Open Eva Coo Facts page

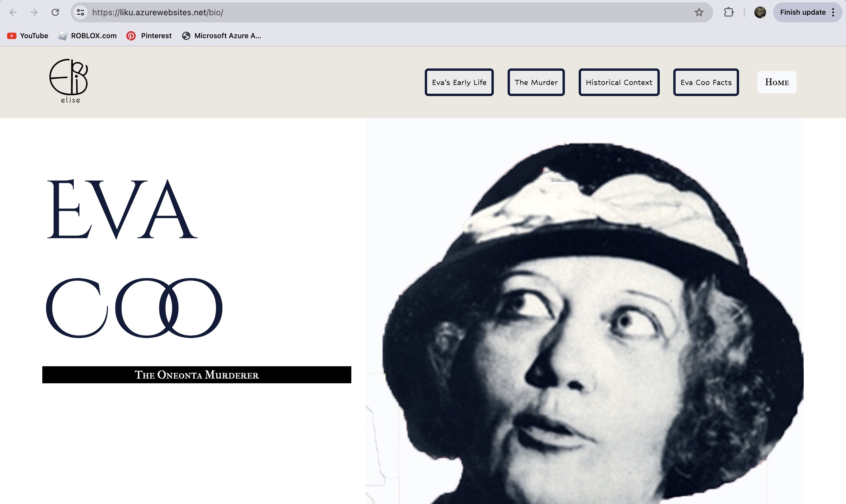pyautogui.click(x=706, y=82)
